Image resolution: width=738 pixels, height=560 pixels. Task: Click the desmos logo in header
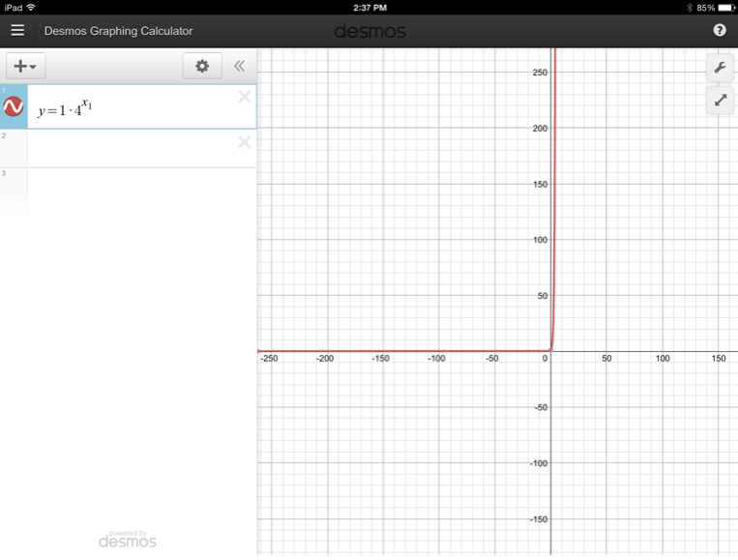[x=369, y=31]
